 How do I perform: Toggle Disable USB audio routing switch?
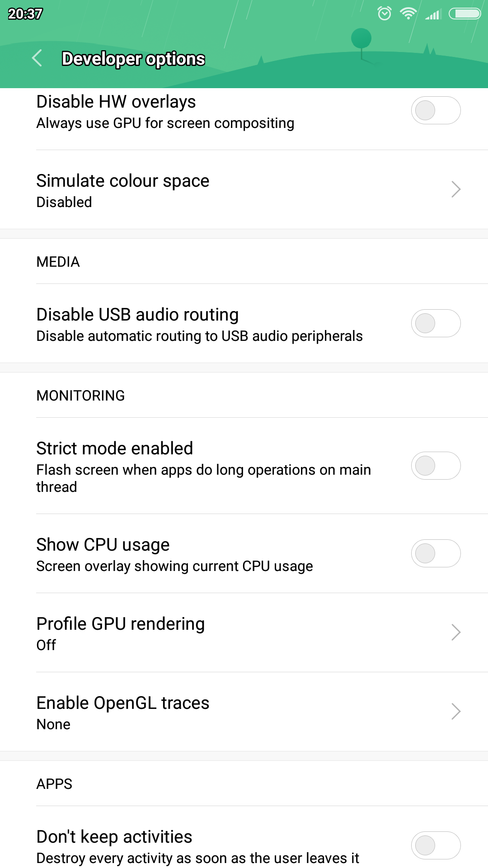(436, 323)
